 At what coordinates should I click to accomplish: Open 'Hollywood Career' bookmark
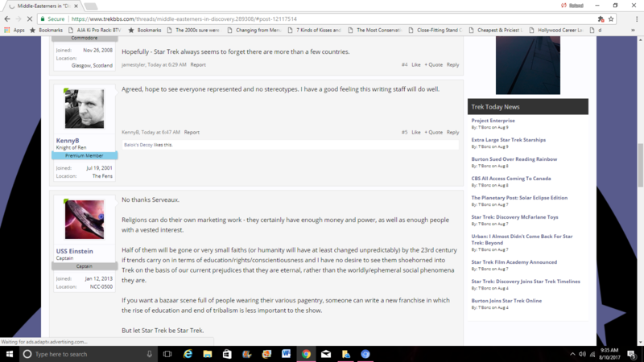[556, 30]
